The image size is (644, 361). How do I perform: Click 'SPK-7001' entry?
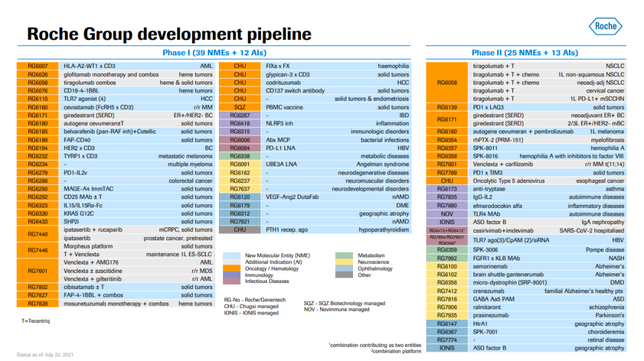[x=485, y=332]
